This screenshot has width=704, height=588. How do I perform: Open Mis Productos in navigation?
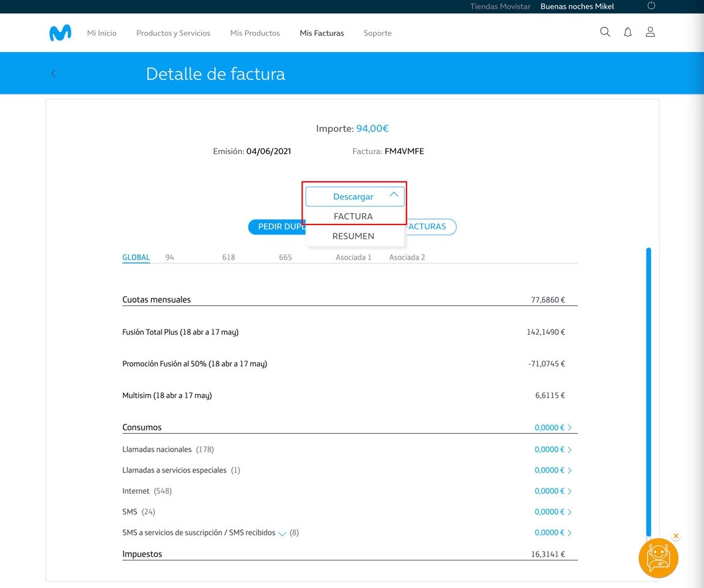[255, 33]
